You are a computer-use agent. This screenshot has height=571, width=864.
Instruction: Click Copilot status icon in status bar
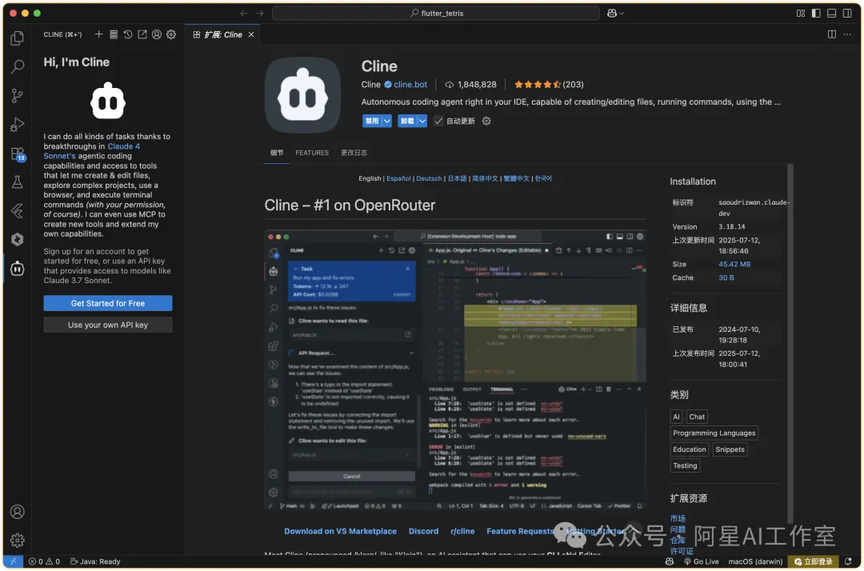[x=669, y=561]
